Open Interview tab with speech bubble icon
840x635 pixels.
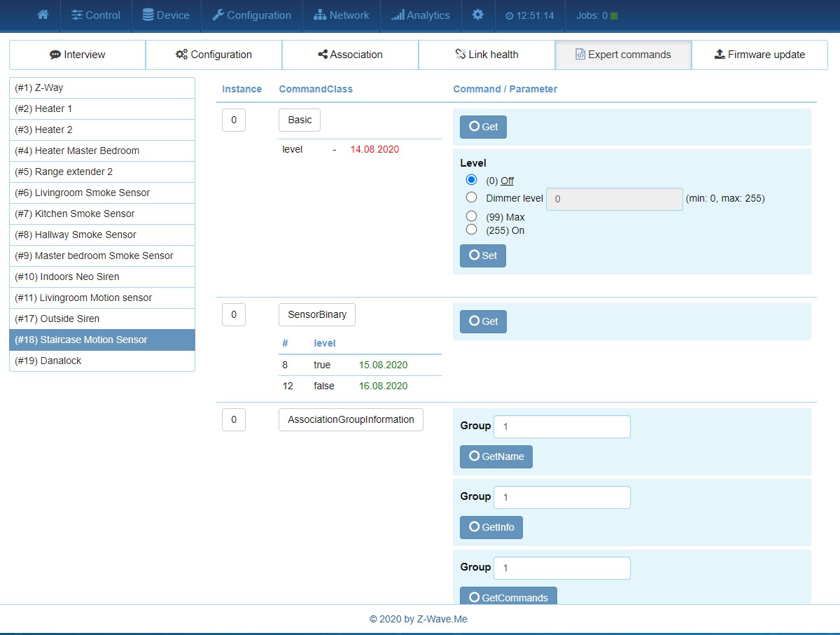[x=77, y=55]
